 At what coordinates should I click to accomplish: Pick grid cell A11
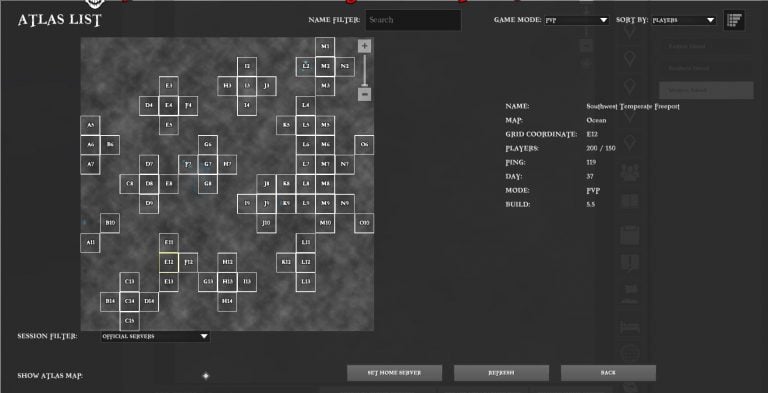click(x=90, y=243)
